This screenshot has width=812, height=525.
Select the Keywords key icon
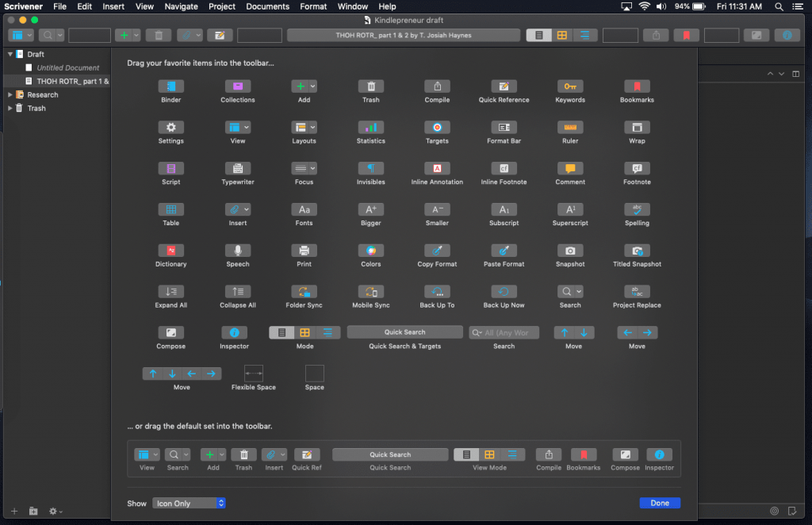569,86
